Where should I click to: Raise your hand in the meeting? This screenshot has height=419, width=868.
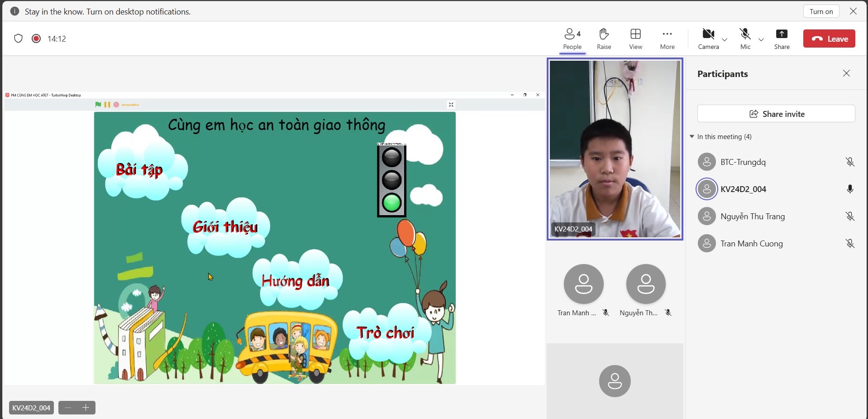[604, 39]
